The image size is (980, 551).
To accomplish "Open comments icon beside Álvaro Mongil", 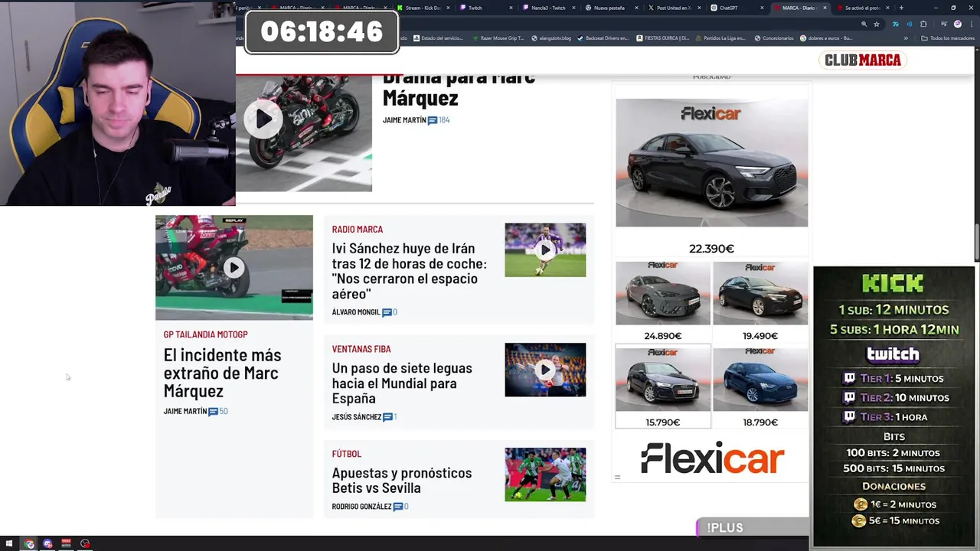I will 387,312.
